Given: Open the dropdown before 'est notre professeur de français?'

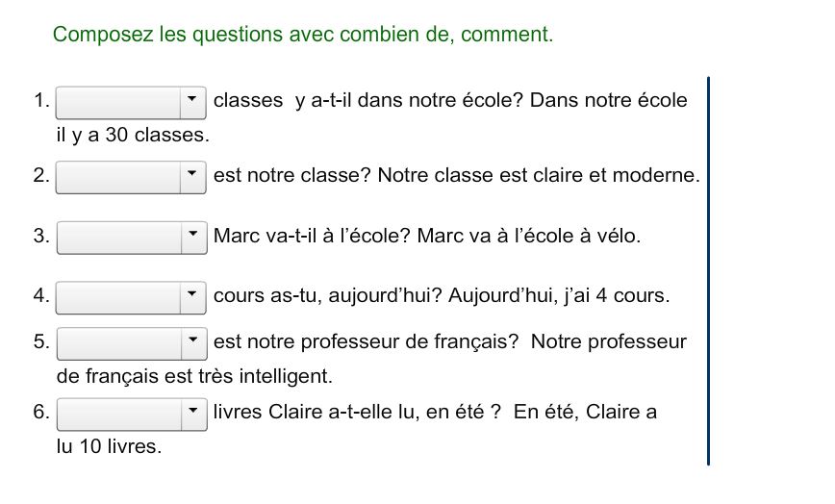Looking at the screenshot, I should coord(132,343).
